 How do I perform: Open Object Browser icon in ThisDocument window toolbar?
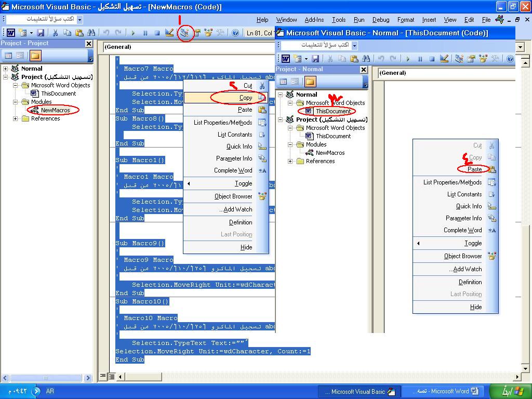[x=483, y=59]
